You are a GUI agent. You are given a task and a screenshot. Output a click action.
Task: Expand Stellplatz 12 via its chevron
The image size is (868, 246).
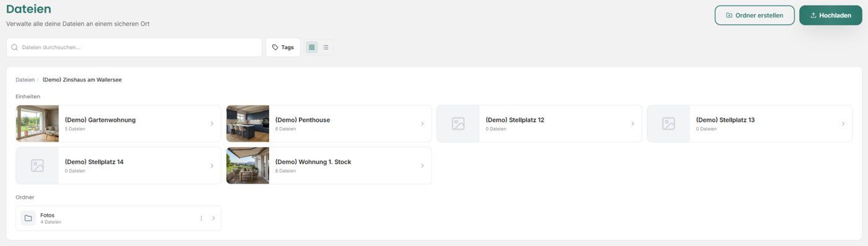click(632, 124)
